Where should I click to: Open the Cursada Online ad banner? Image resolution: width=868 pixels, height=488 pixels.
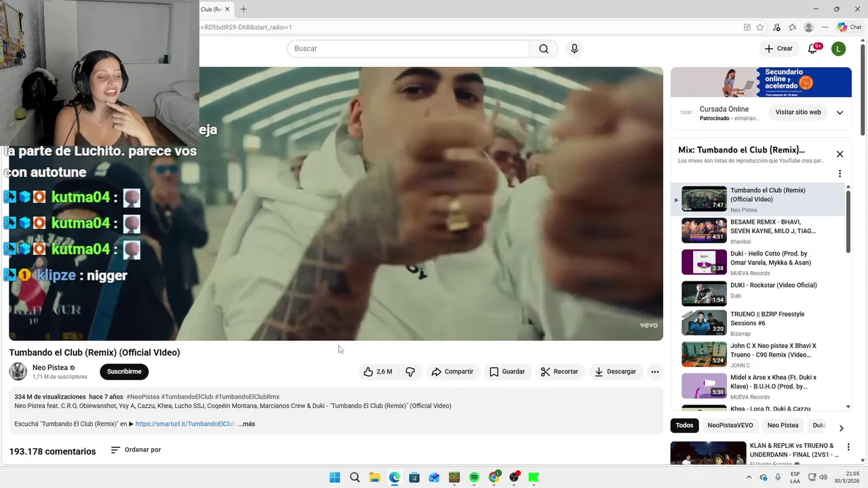(761, 82)
